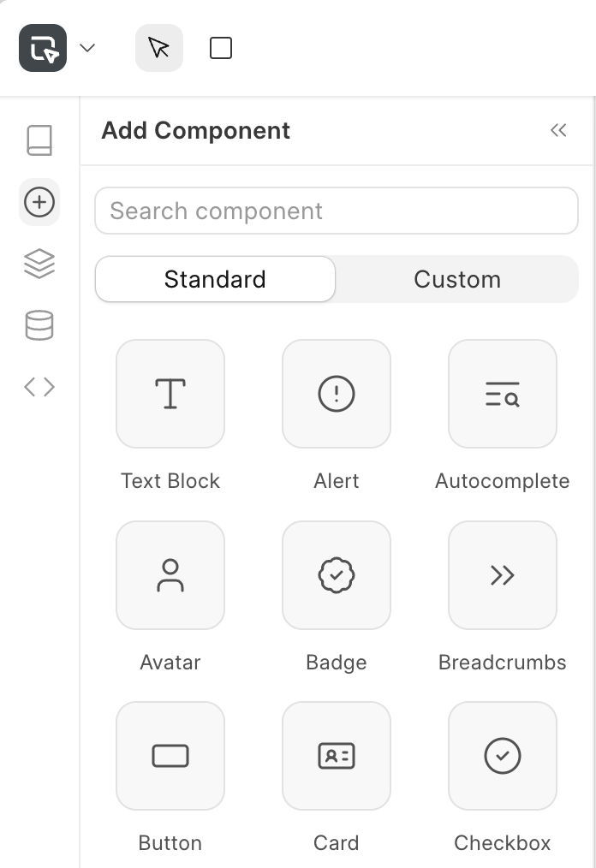The height and width of the screenshot is (868, 596).
Task: Select the container drawing tool
Action: [220, 48]
